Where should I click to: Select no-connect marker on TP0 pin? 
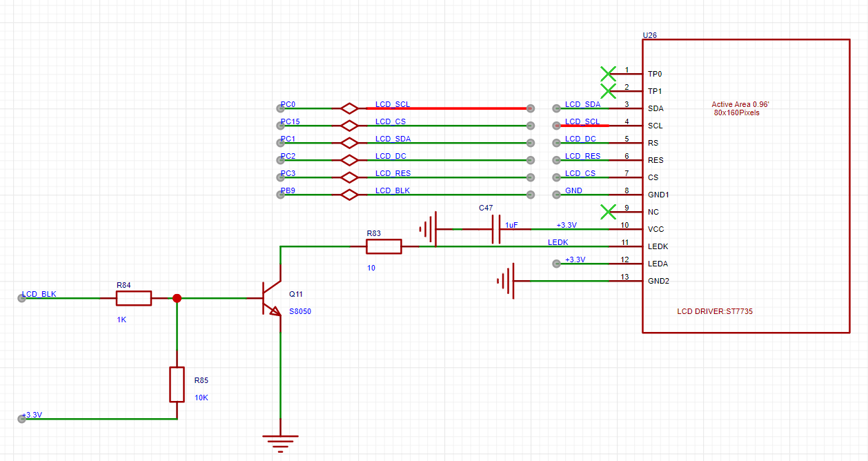coord(608,74)
